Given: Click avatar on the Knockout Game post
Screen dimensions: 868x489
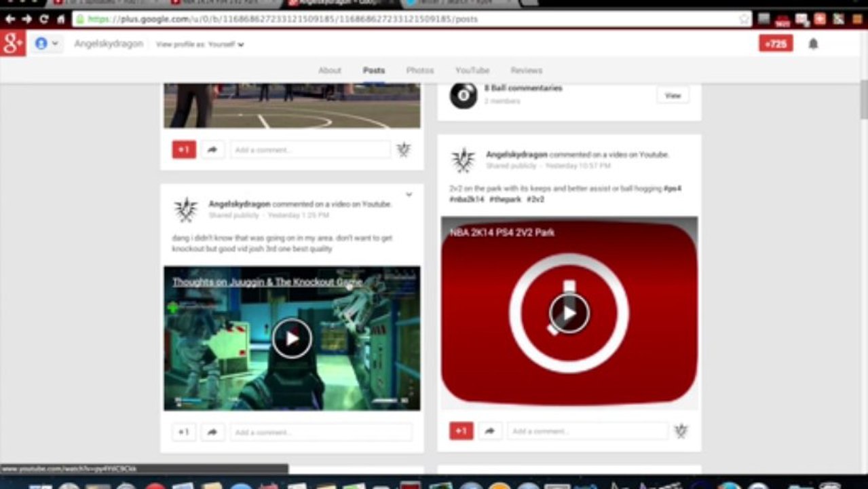Looking at the screenshot, I should pos(185,210).
